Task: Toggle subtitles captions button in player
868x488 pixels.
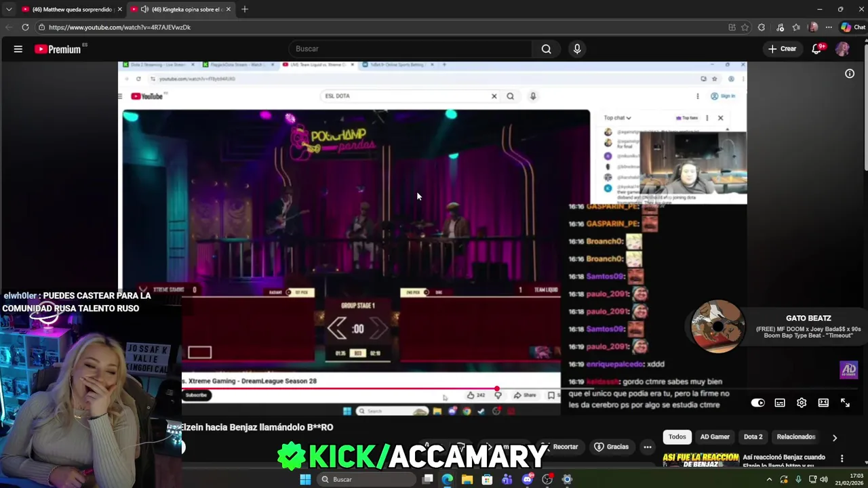Action: (780, 403)
